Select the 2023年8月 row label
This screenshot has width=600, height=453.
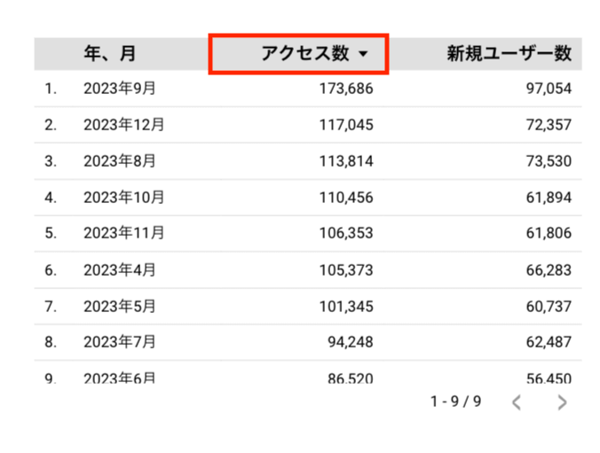119,161
